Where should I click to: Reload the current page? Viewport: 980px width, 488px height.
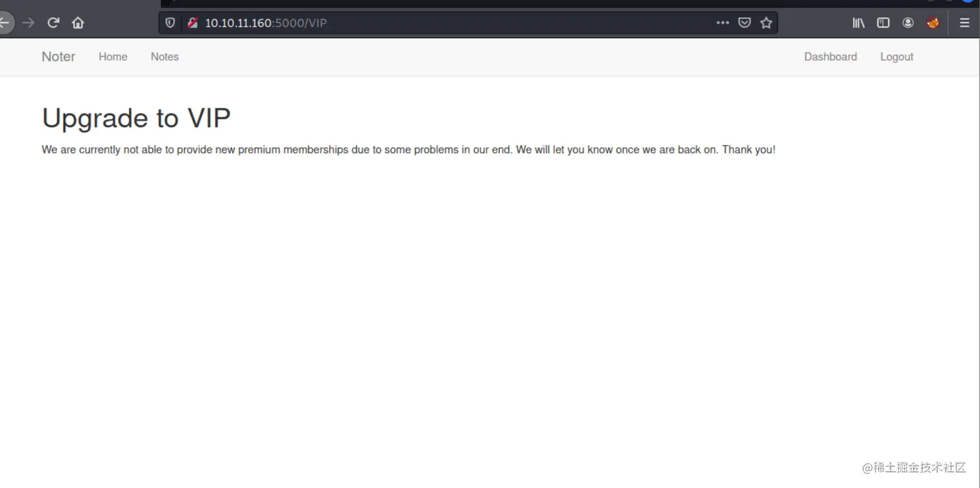[x=53, y=22]
